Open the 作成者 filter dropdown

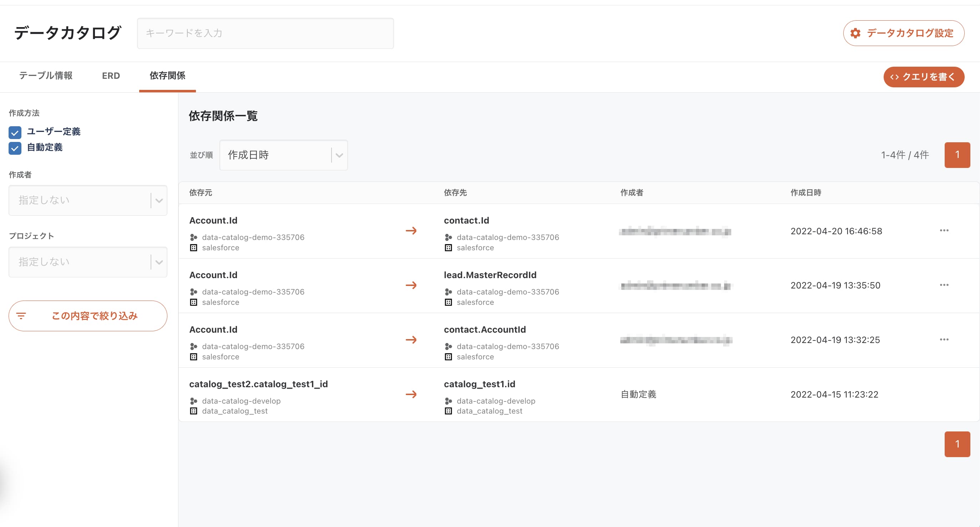(x=88, y=200)
